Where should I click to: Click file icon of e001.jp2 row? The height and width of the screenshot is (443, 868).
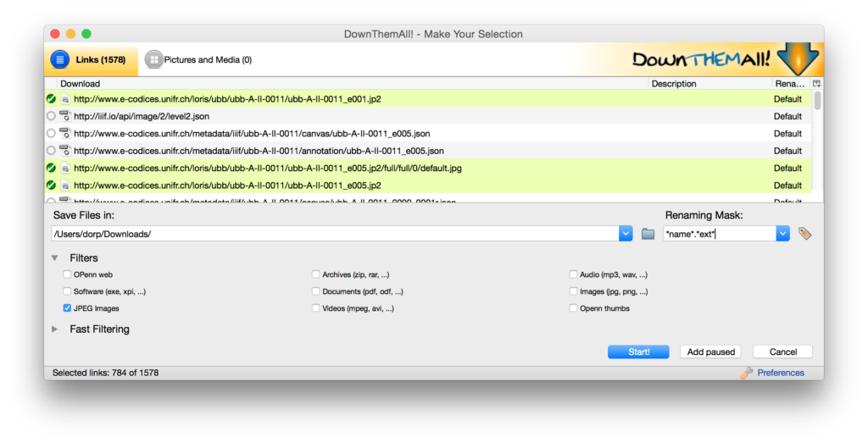click(x=64, y=99)
